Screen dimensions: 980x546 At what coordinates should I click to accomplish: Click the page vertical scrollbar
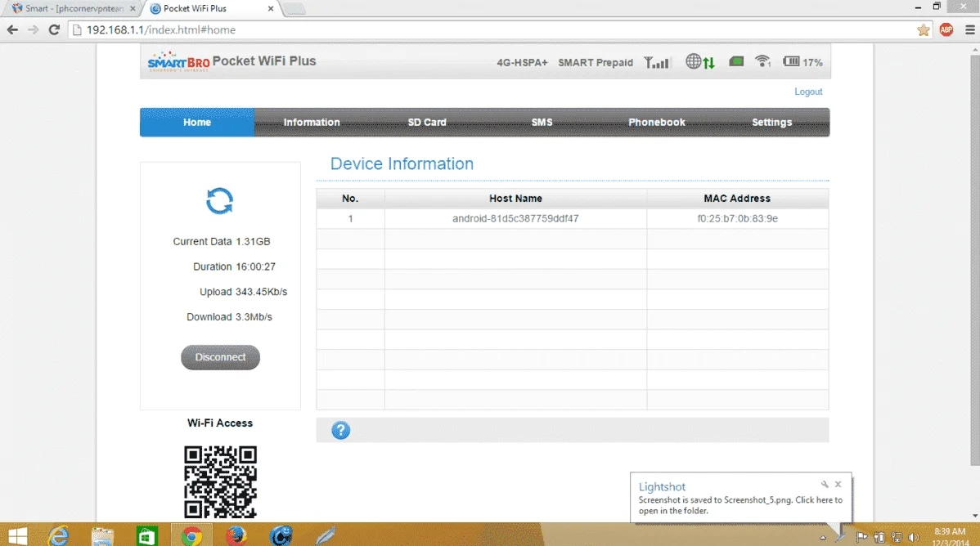974,259
